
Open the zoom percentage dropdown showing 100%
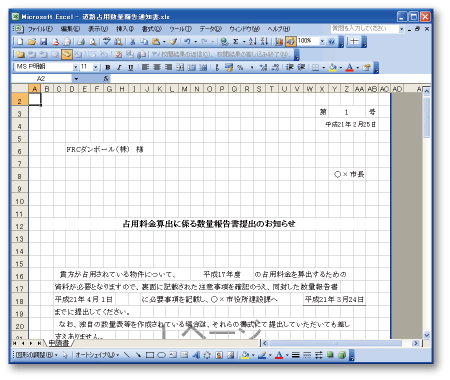click(322, 42)
